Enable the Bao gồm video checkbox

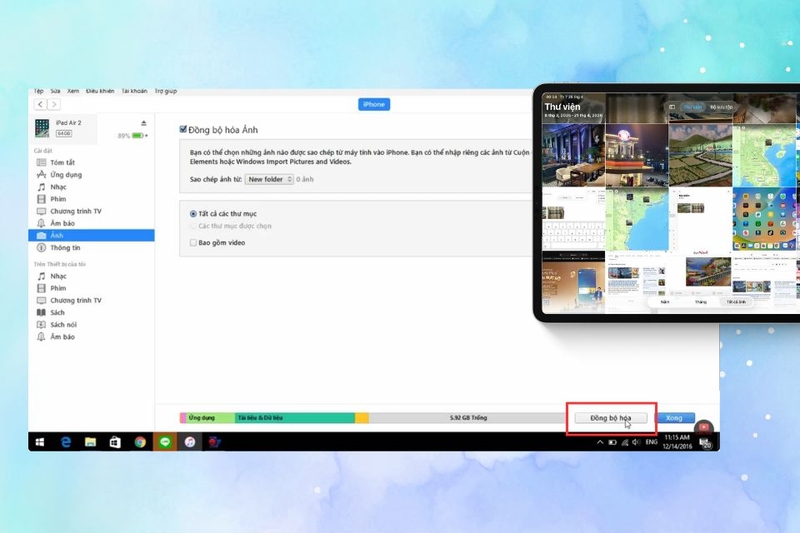coord(193,243)
